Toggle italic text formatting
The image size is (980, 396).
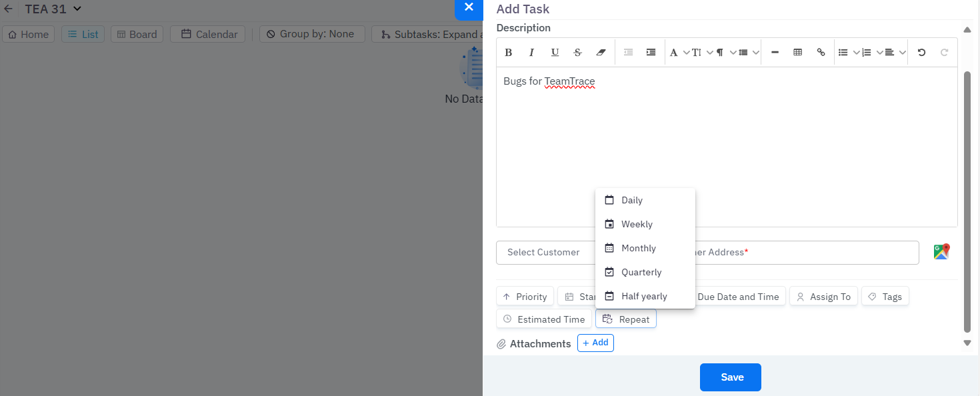pyautogui.click(x=531, y=53)
